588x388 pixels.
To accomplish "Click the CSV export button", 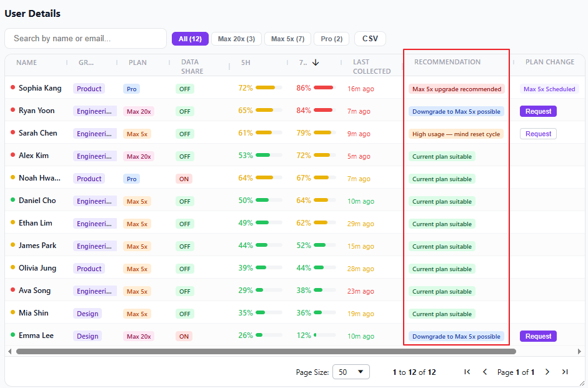I will coord(370,39).
